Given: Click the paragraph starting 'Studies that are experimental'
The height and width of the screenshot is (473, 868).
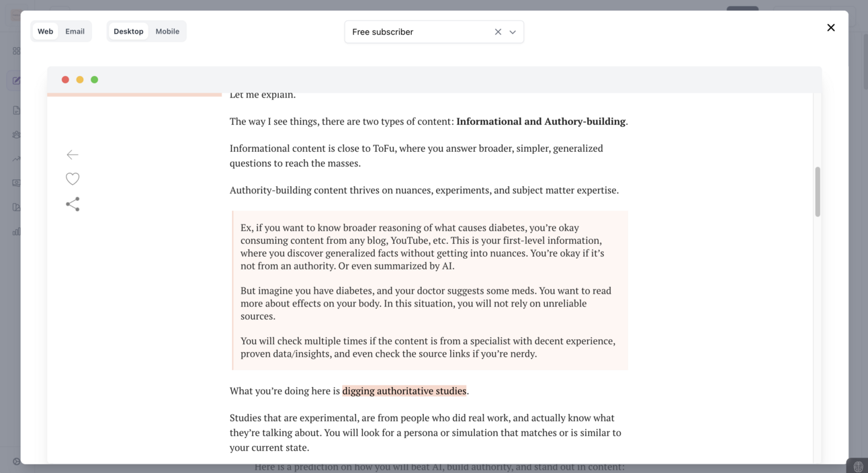Looking at the screenshot, I should [x=425, y=433].
